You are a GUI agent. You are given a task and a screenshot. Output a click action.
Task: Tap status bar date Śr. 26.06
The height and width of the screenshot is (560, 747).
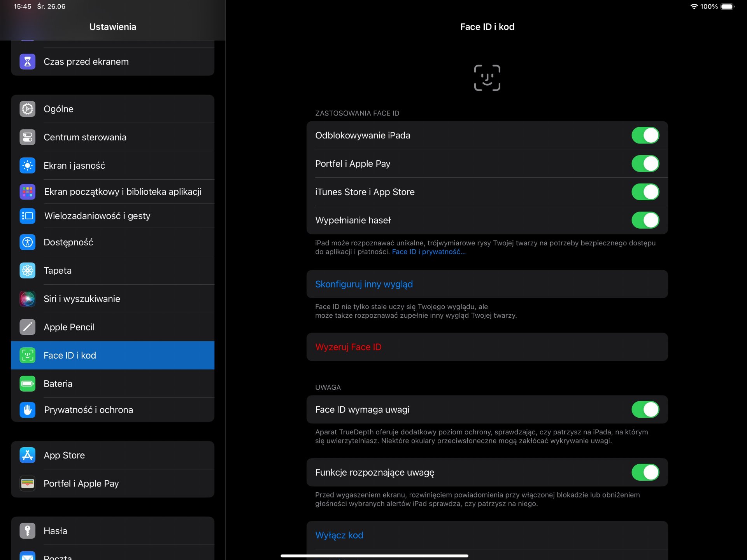click(51, 7)
